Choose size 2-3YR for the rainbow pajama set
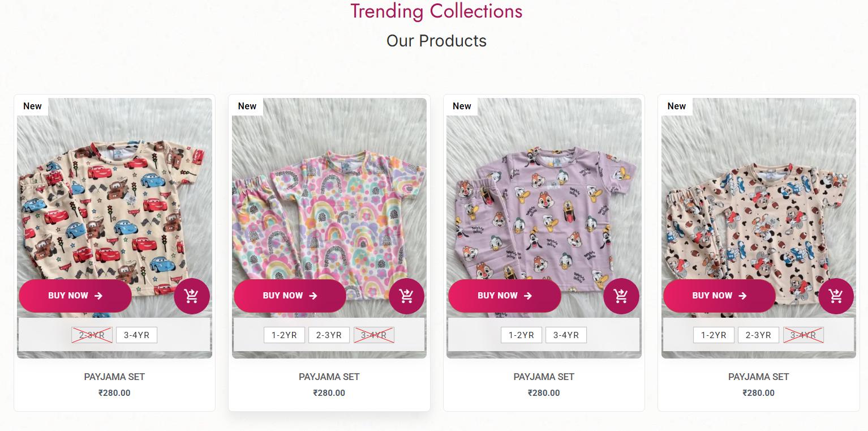868x431 pixels. (x=329, y=335)
